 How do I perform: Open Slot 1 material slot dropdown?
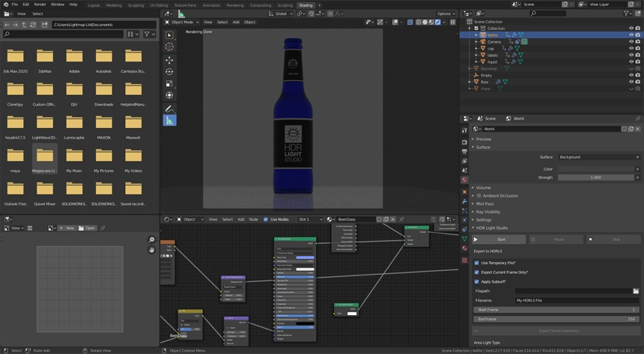click(311, 219)
